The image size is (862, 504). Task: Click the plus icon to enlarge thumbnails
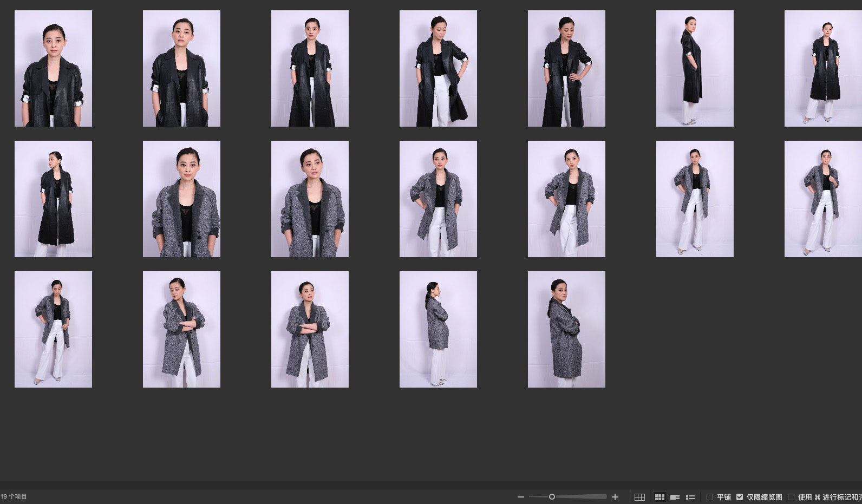(615, 497)
